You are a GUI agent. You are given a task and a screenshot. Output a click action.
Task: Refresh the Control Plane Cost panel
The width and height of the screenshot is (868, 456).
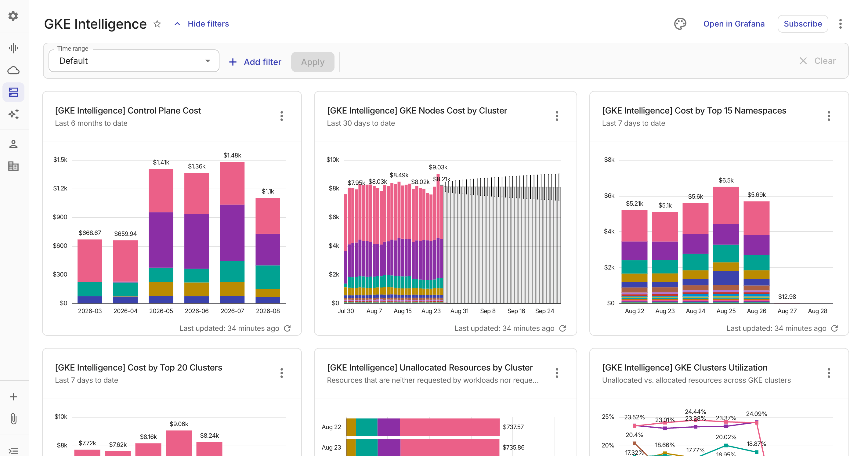coord(288,328)
